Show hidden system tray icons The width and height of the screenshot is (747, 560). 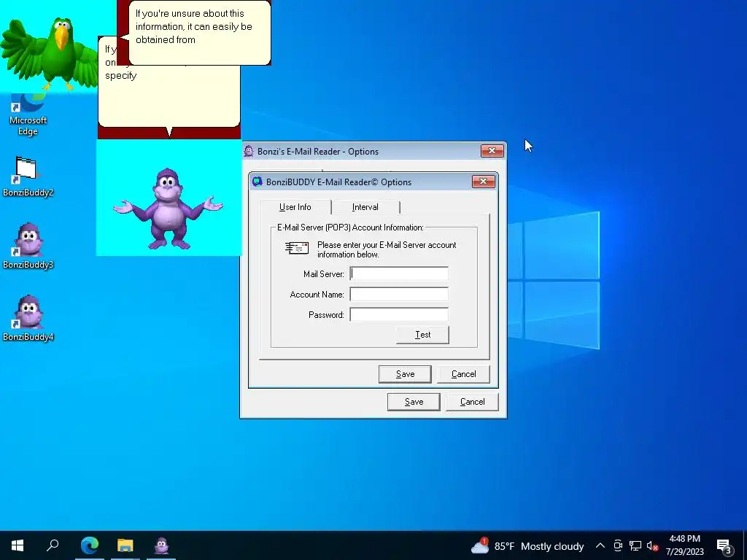coord(600,545)
